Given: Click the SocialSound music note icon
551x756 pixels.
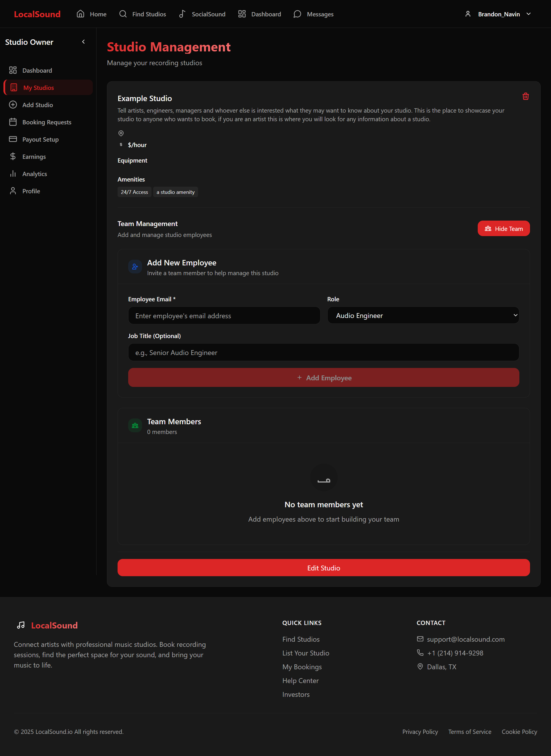Looking at the screenshot, I should tap(182, 14).
